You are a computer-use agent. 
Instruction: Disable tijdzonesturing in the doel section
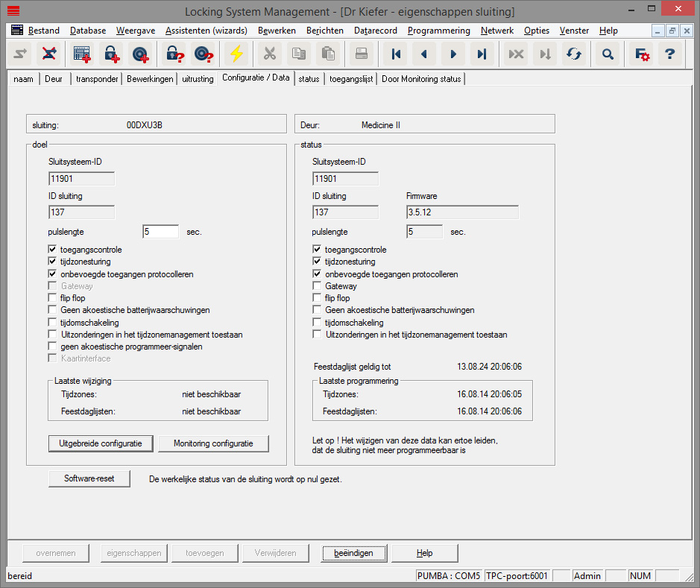click(52, 261)
